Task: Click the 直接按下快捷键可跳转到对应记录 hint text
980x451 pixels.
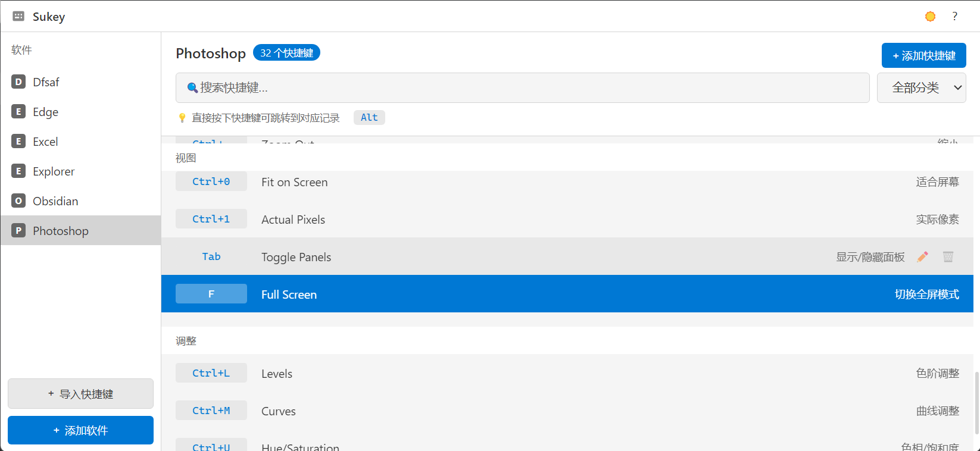Action: [266, 118]
